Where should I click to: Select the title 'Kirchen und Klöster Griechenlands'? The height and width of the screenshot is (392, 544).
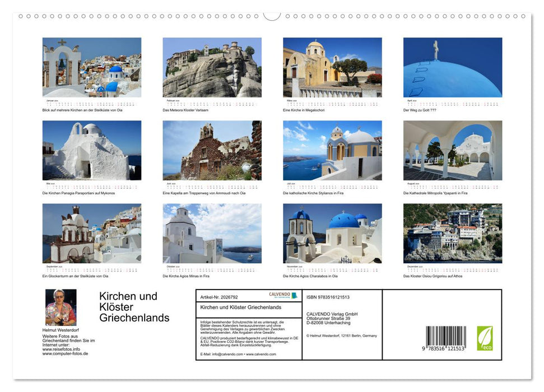134,307
